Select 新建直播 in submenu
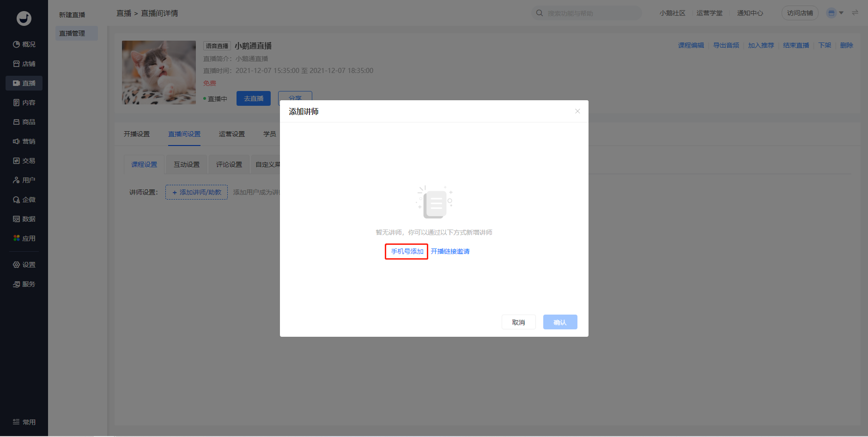The width and height of the screenshot is (868, 437). tap(72, 15)
